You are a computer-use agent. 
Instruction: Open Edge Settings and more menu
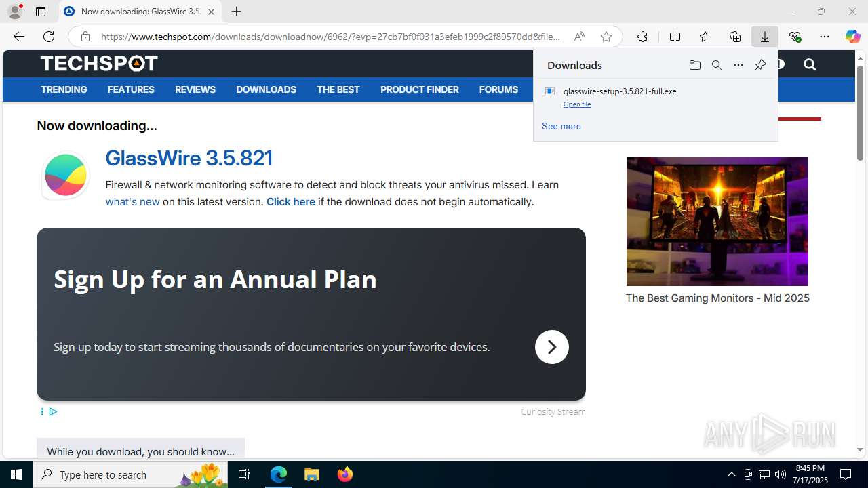[825, 37]
